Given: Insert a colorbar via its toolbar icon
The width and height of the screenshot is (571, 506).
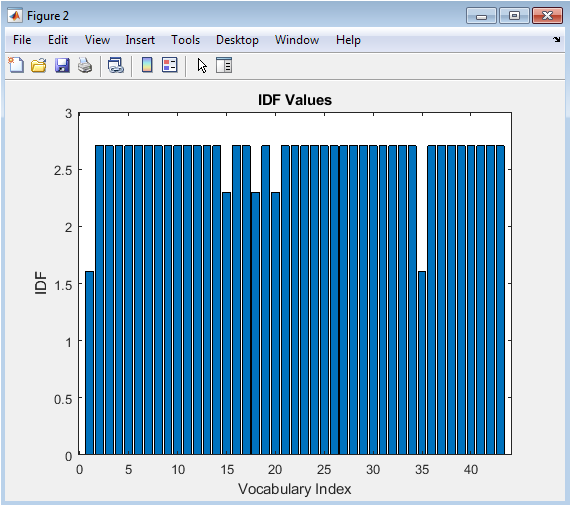Looking at the screenshot, I should [x=147, y=66].
